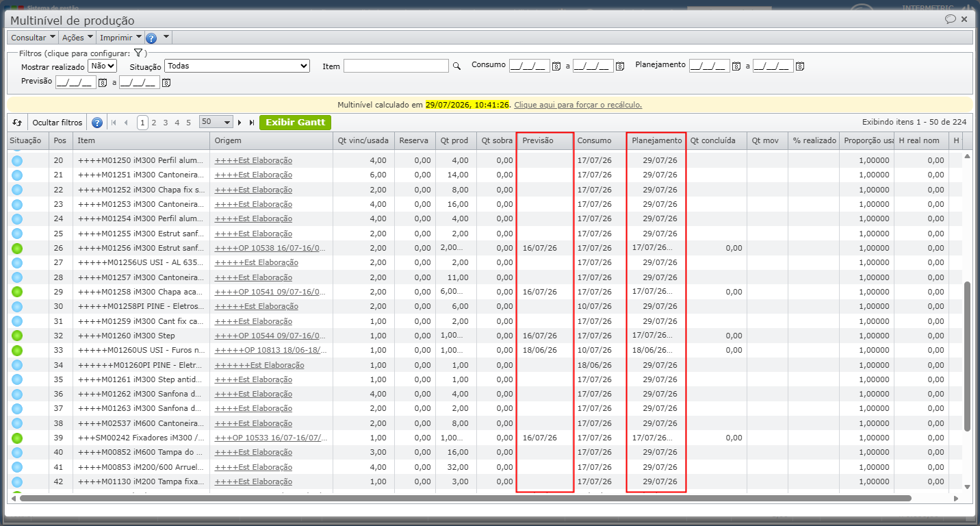
Task: Click the blue status circle for row 42
Action: 17,481
